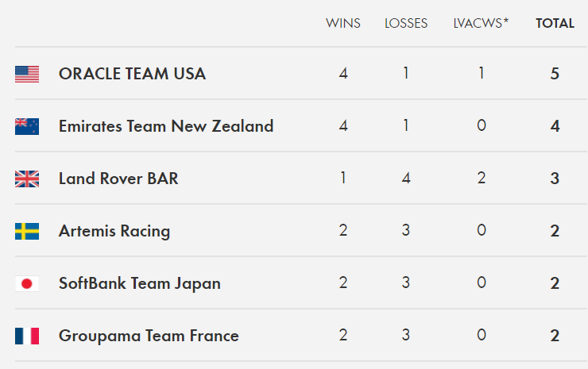Image resolution: width=588 pixels, height=369 pixels.
Task: Open Emirates Team New Zealand name
Action: pyautogui.click(x=166, y=126)
